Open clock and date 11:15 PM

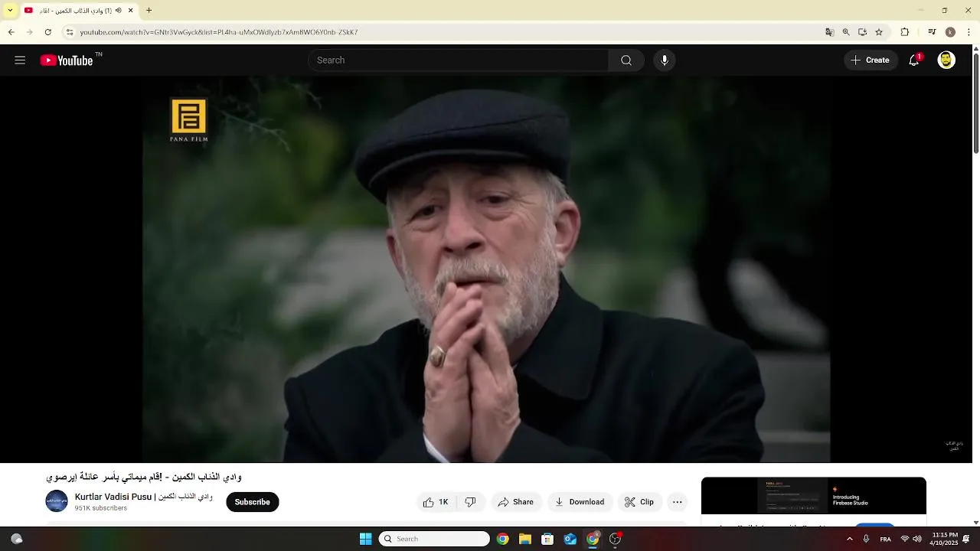pyautogui.click(x=945, y=539)
